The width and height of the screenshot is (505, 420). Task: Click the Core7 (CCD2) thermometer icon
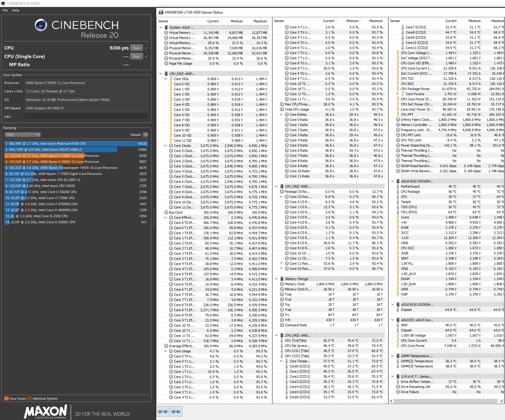[403, 27]
